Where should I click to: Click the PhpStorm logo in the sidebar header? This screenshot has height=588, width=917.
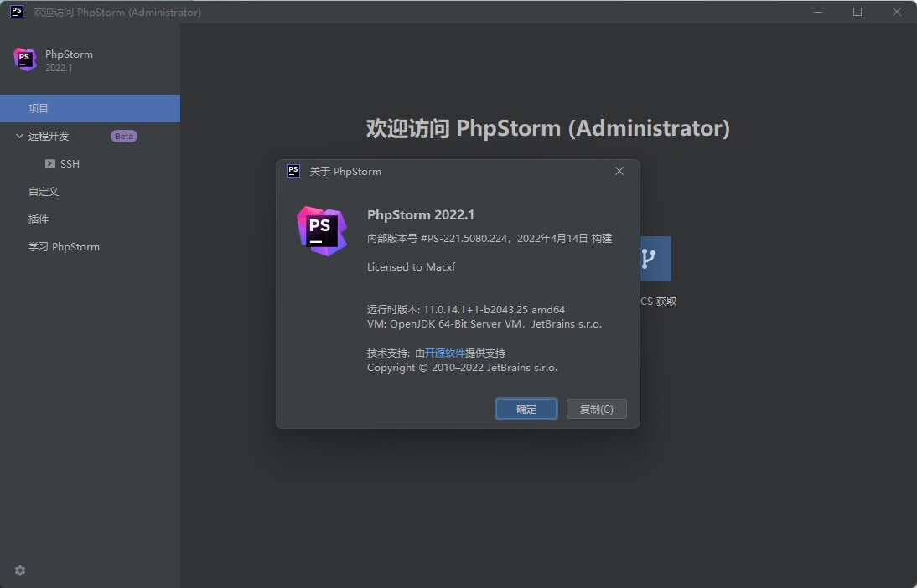click(x=25, y=59)
